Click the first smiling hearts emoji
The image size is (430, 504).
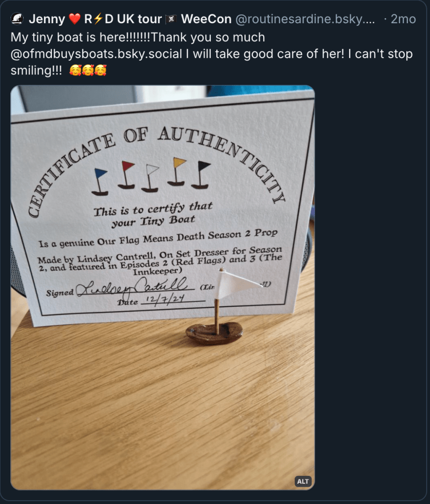pos(76,71)
